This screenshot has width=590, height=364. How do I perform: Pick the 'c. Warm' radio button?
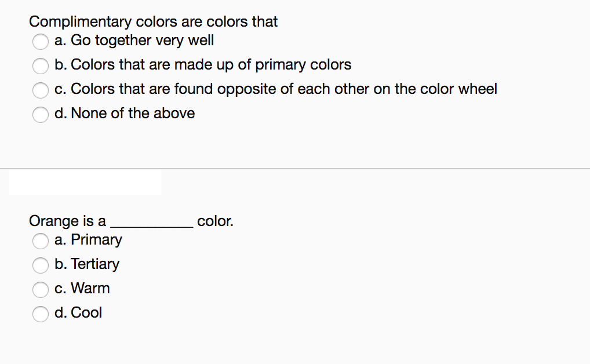pyautogui.click(x=40, y=289)
